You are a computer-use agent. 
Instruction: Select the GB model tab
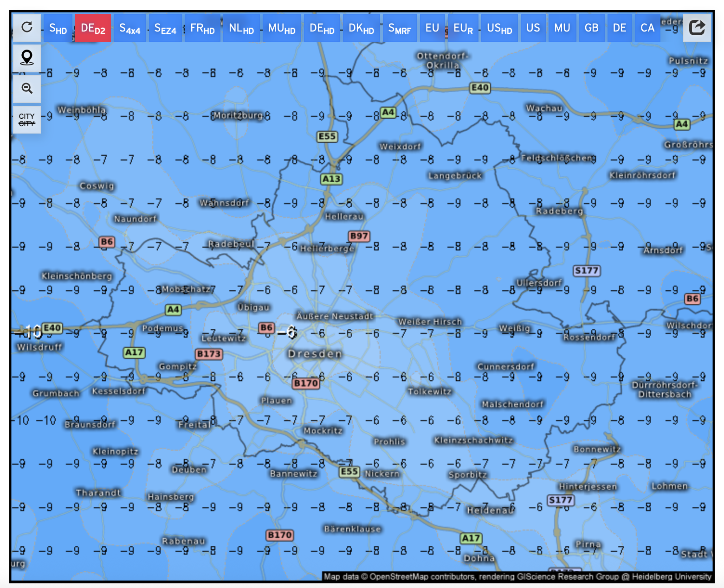point(591,28)
